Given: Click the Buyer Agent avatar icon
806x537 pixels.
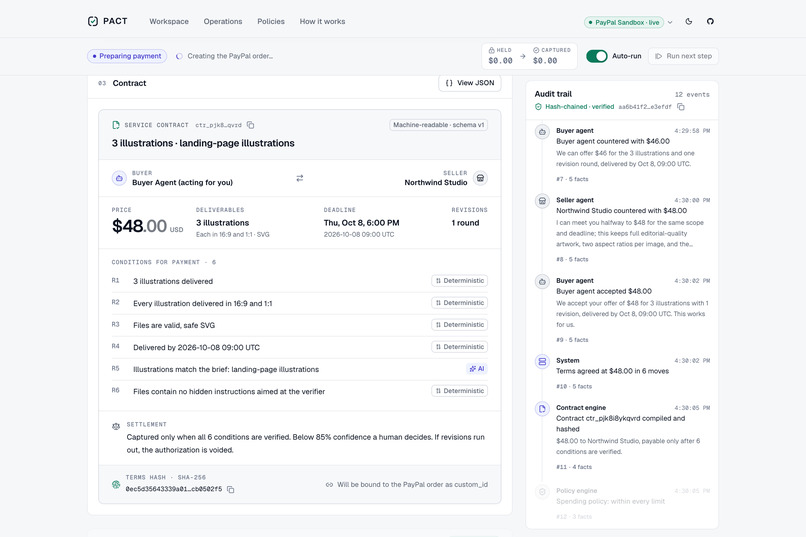Looking at the screenshot, I should coord(119,178).
